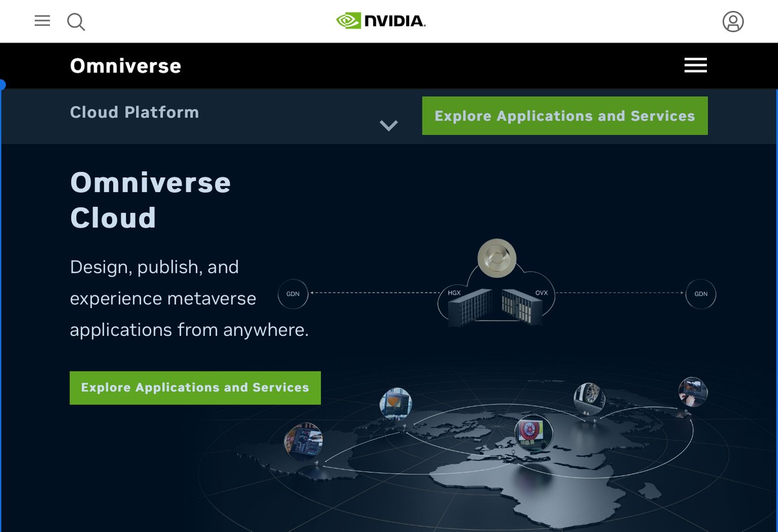The image size is (778, 532).
Task: Click the Omniverse Cloud heading
Action: pos(151,200)
